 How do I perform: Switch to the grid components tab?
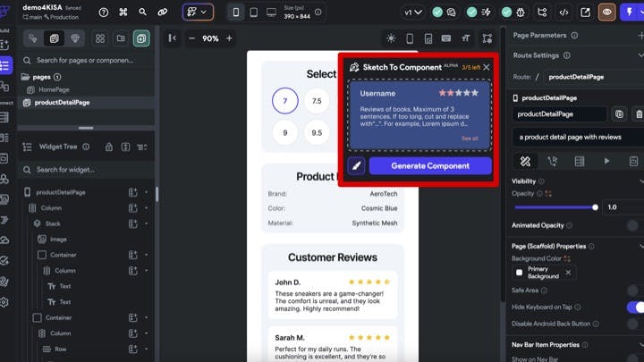click(x=100, y=38)
